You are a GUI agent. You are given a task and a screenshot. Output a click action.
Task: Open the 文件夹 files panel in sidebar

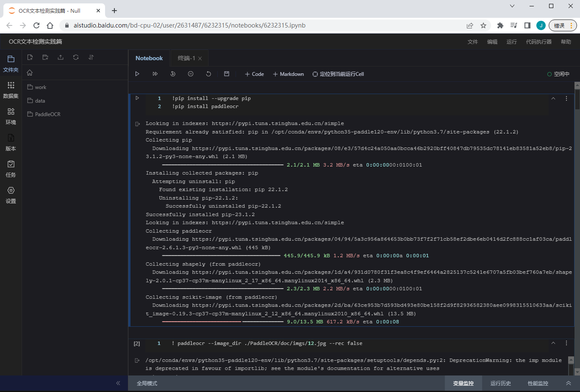point(11,64)
